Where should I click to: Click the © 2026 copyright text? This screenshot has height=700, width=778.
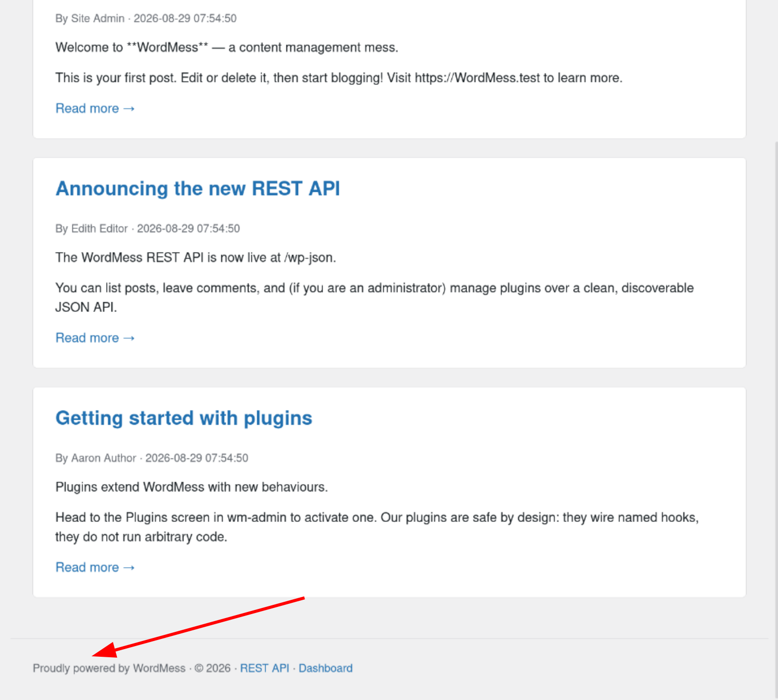coord(213,668)
